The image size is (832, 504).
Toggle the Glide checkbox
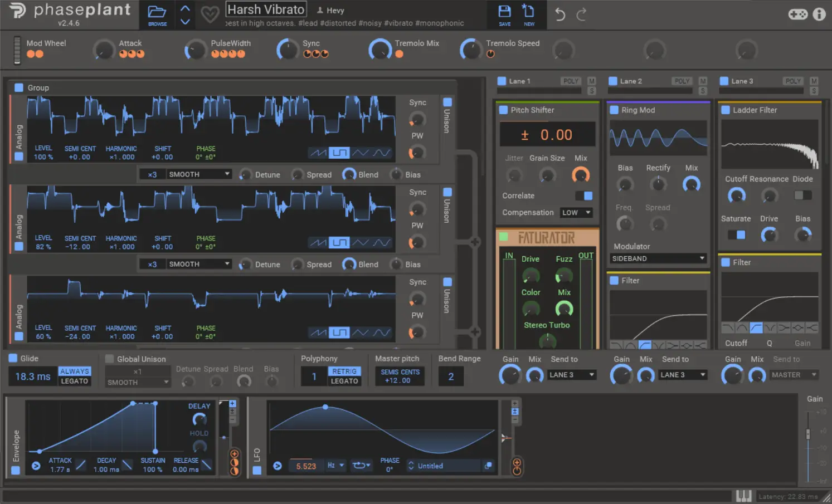(13, 358)
